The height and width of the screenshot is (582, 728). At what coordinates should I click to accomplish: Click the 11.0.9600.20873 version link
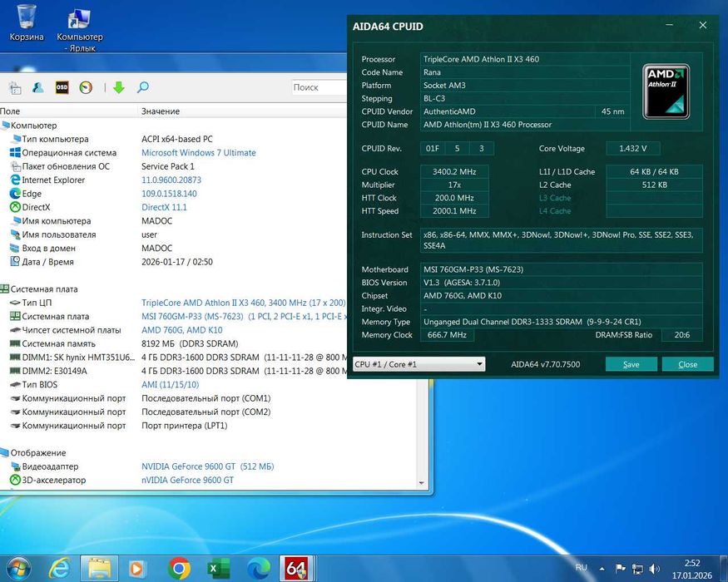[x=171, y=180]
